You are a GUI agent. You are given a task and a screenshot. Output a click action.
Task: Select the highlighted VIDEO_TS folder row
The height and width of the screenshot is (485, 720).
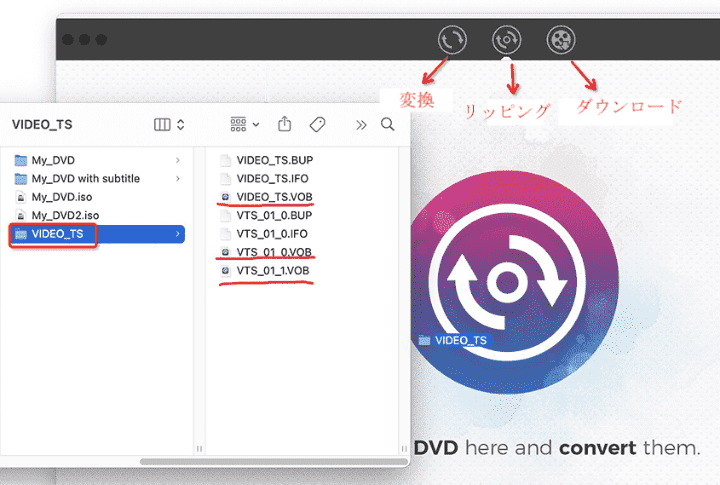click(x=97, y=234)
